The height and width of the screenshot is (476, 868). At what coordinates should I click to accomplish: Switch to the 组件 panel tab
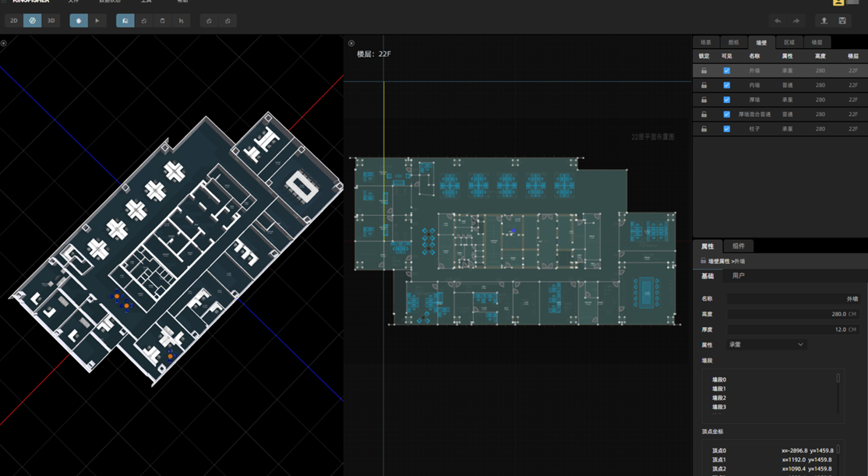[x=739, y=246]
